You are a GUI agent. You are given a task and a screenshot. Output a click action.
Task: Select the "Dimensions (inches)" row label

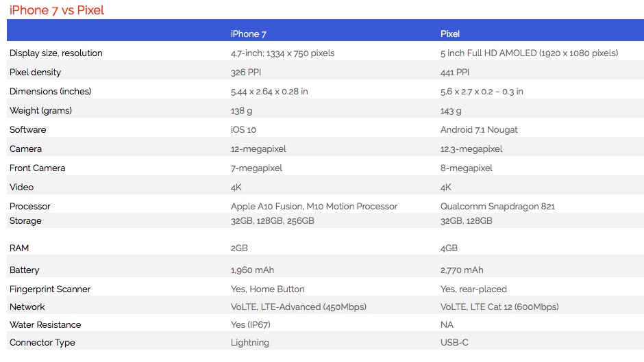[51, 91]
